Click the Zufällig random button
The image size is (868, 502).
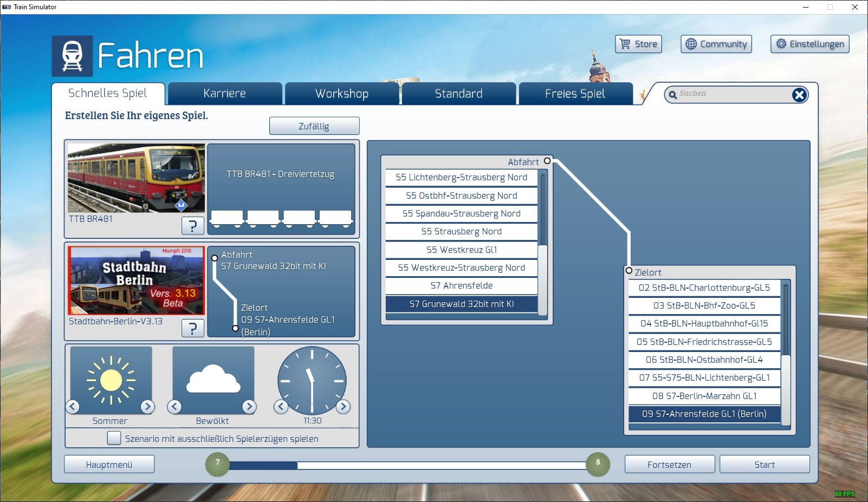314,126
